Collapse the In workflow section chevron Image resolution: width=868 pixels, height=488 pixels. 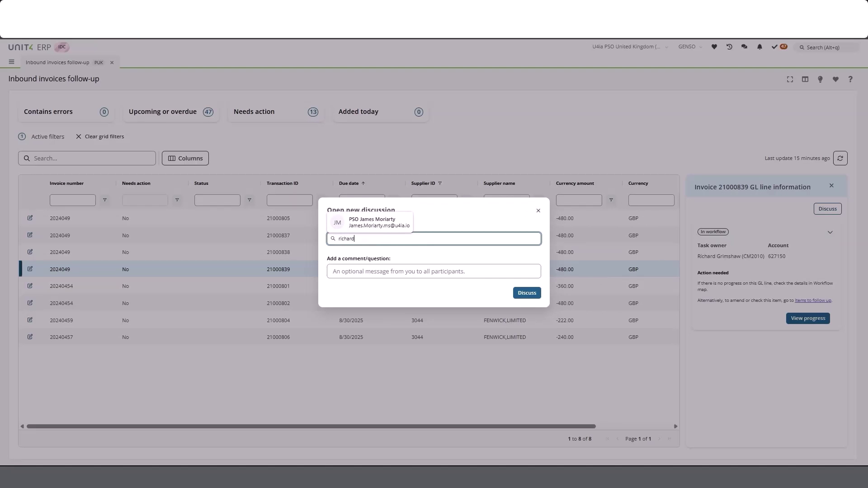[x=830, y=232]
